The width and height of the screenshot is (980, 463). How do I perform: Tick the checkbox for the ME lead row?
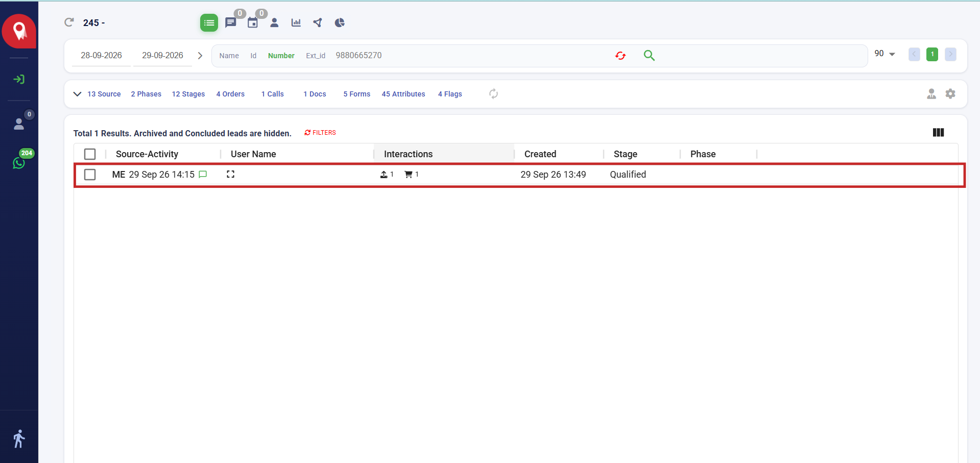pyautogui.click(x=90, y=175)
